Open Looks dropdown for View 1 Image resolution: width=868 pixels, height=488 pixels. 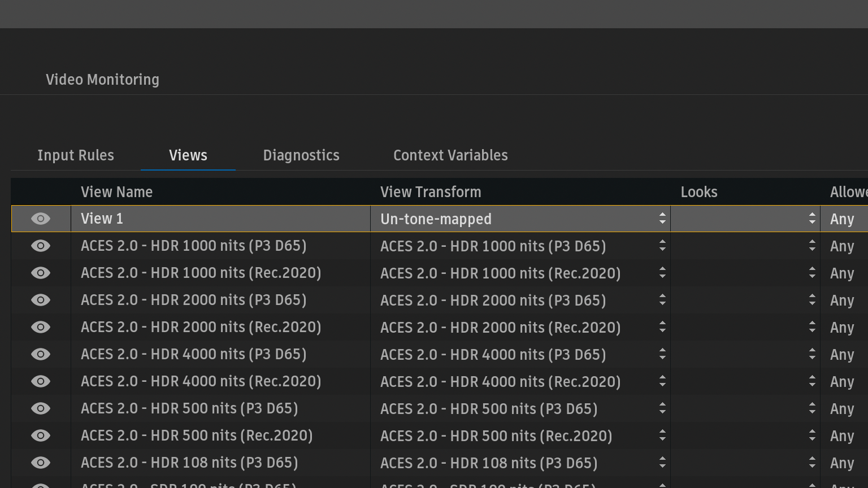[x=745, y=219]
